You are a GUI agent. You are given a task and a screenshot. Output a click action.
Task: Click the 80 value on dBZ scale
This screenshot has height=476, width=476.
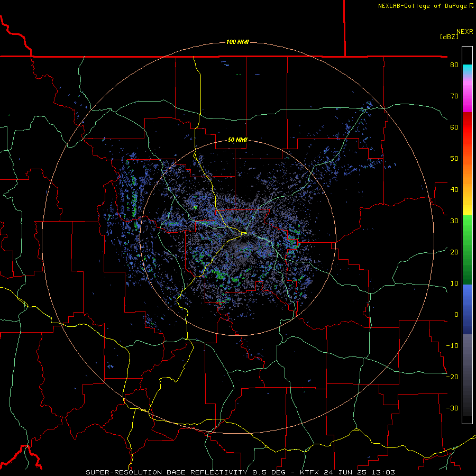454,65
